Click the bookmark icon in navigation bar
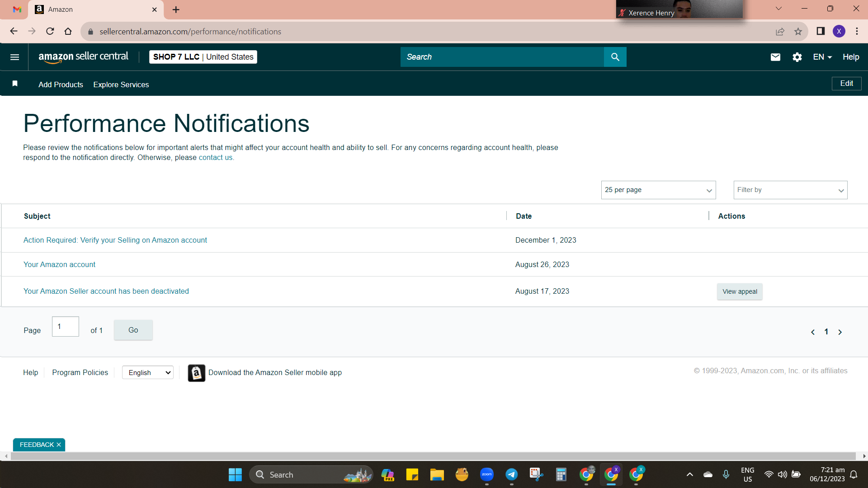This screenshot has height=488, width=868. [x=15, y=84]
